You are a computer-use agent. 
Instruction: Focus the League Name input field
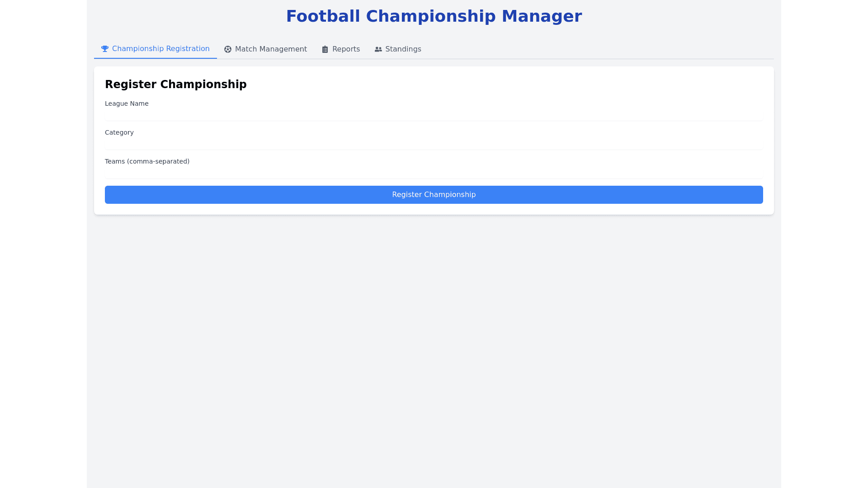434,115
